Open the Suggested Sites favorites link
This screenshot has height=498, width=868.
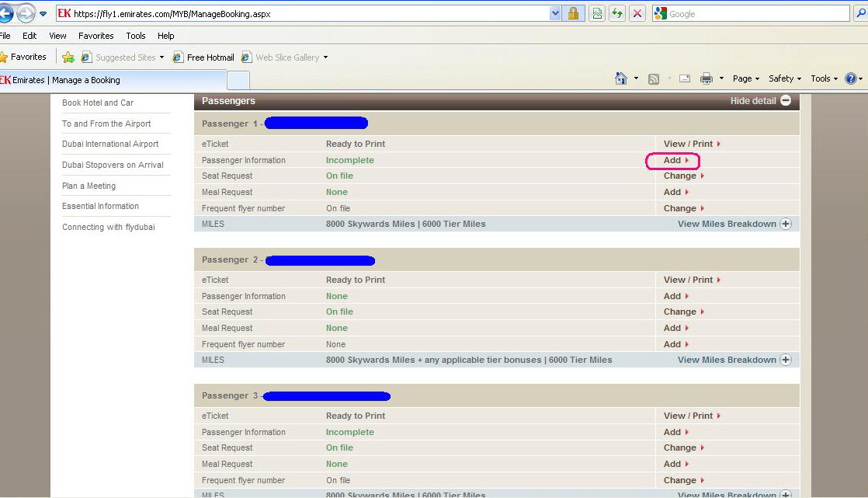coord(123,57)
